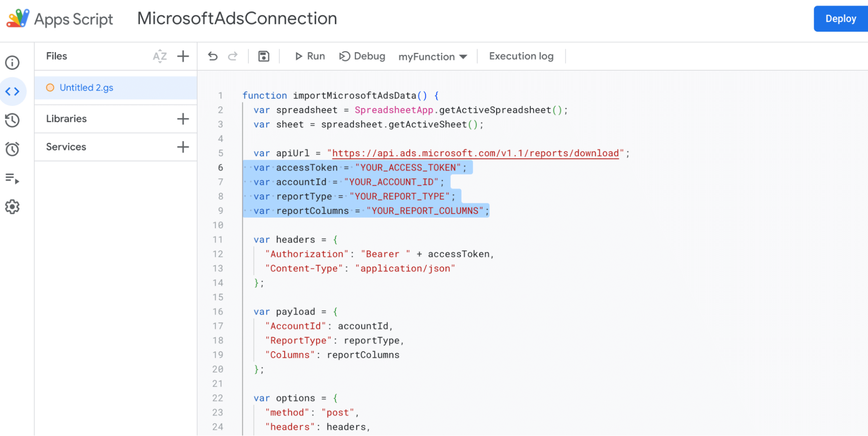Click line number 16 in gutter
The image size is (868, 436).
point(218,312)
